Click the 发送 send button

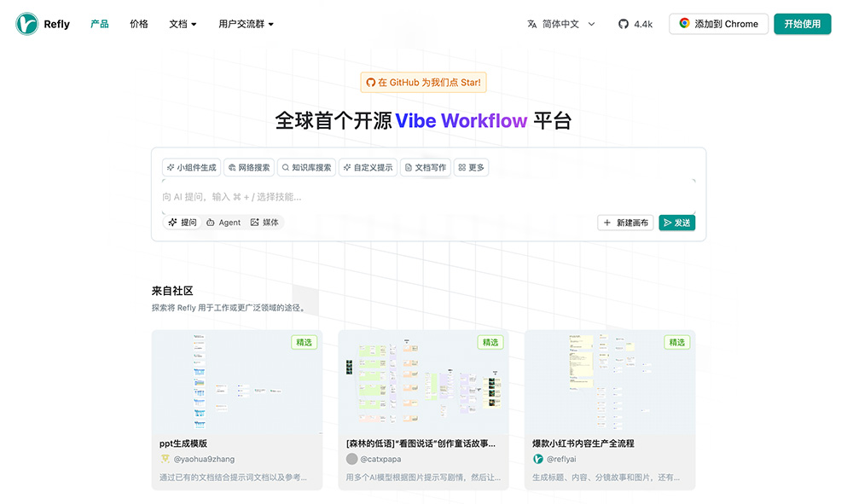tap(676, 223)
